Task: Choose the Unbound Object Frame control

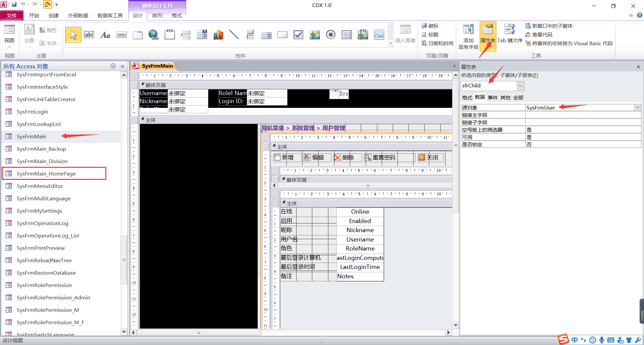Action: pos(315,35)
